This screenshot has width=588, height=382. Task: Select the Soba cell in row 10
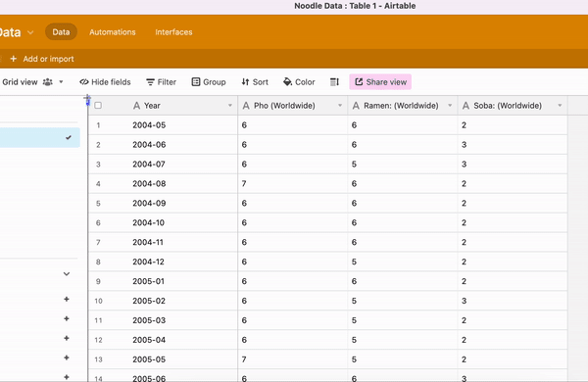click(513, 301)
